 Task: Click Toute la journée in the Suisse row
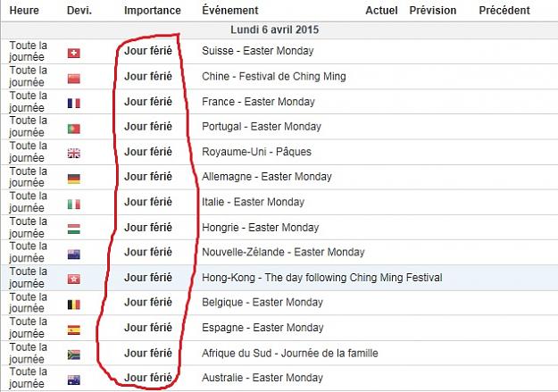[x=28, y=51]
